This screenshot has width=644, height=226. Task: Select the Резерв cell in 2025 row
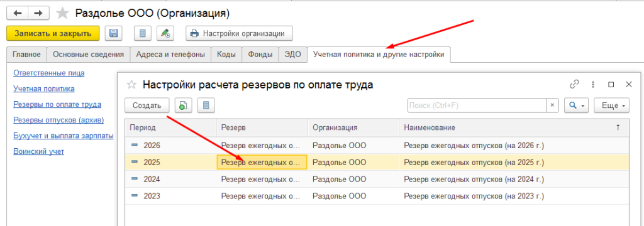tap(262, 163)
